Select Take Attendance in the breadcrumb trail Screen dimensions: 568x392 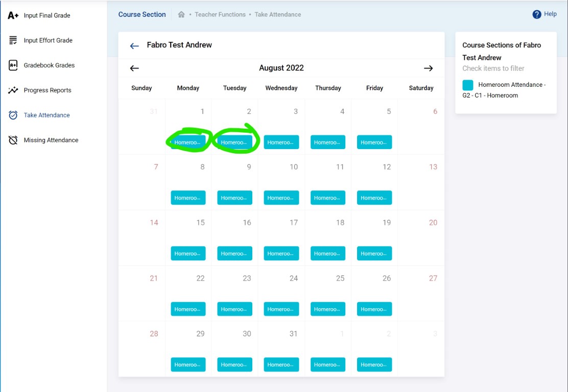278,15
